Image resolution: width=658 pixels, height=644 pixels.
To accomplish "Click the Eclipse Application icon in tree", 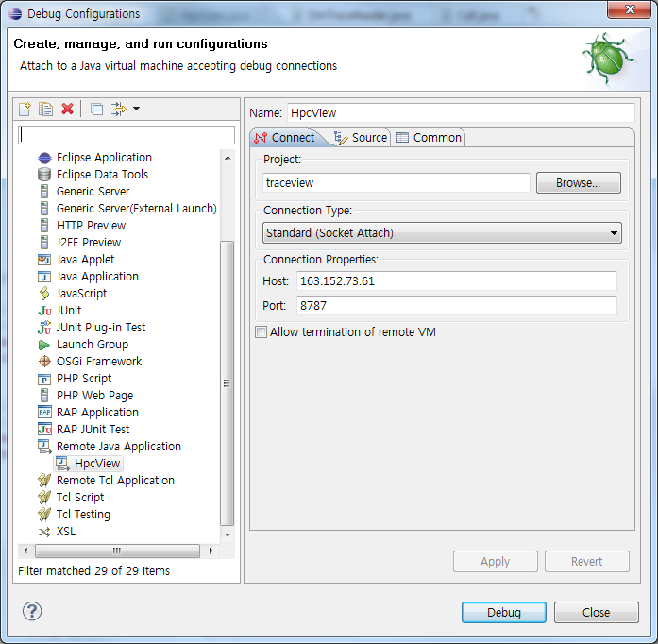I will (x=44, y=158).
